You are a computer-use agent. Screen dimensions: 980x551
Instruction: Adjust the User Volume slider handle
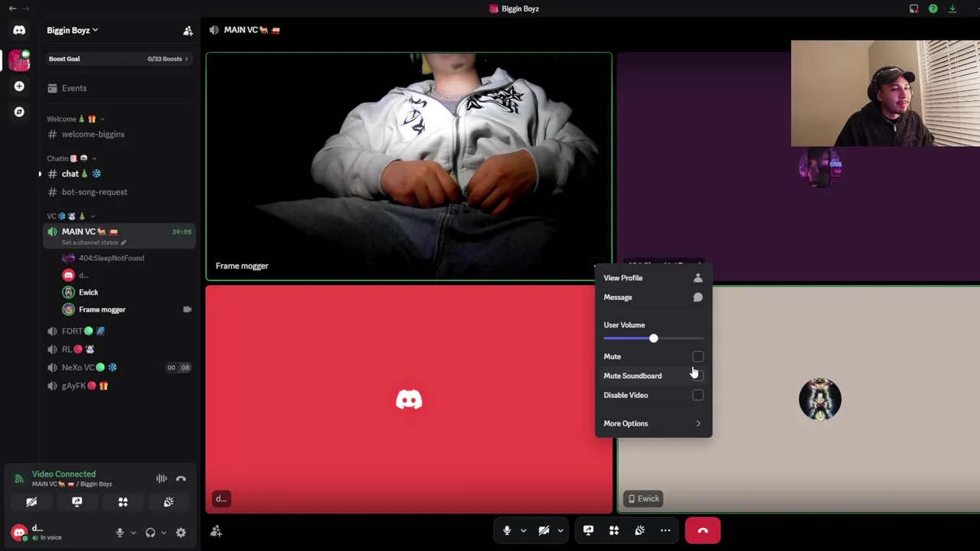653,338
